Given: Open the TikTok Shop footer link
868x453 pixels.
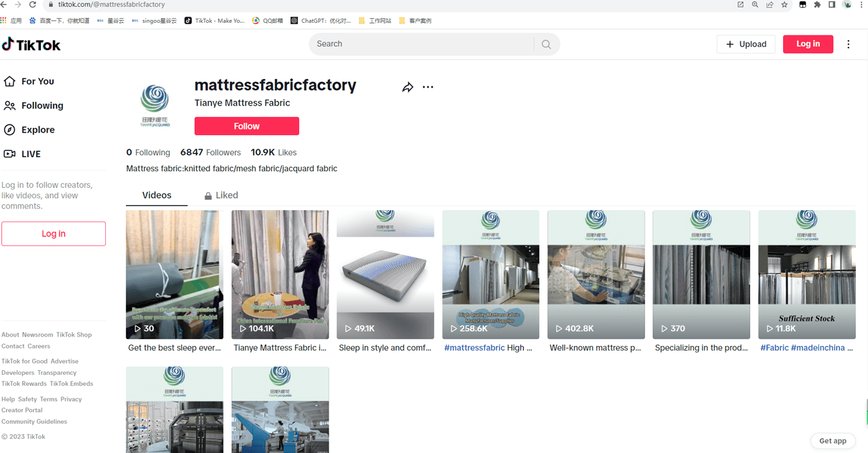Looking at the screenshot, I should 74,335.
